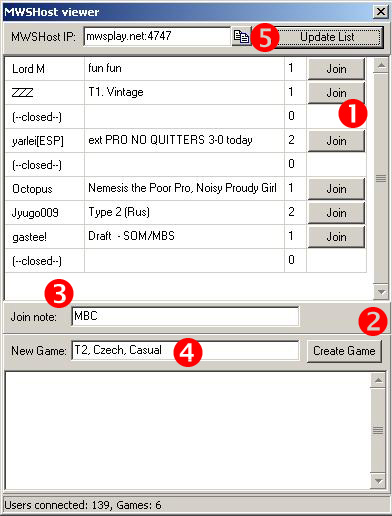Screen dimensions: 392x516
Task: Click the 'Type 2 (Rus)' description
Action: pyautogui.click(x=119, y=212)
